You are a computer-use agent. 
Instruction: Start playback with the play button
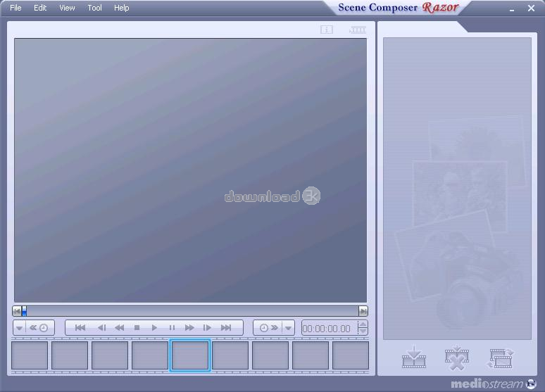(x=154, y=328)
